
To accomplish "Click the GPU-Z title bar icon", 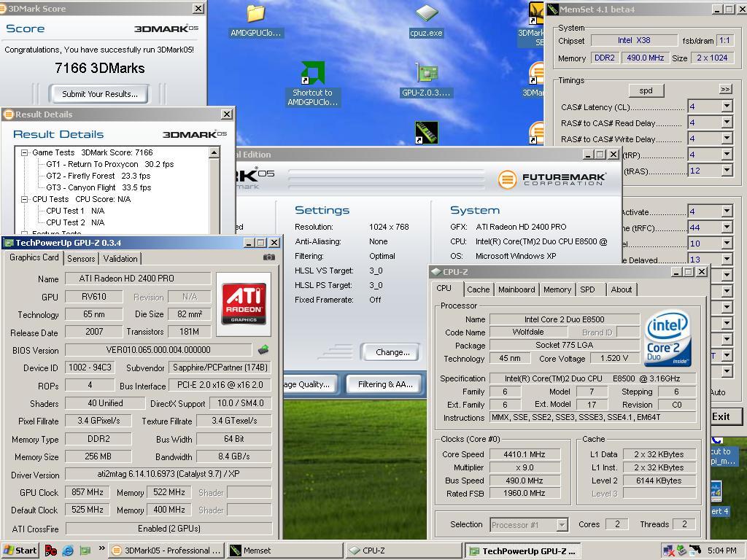I will tap(8, 243).
